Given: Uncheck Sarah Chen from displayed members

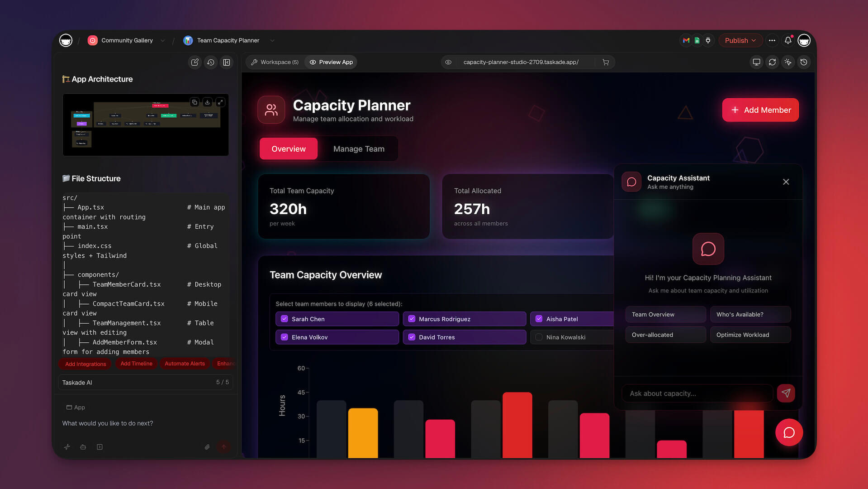Looking at the screenshot, I should pyautogui.click(x=285, y=319).
